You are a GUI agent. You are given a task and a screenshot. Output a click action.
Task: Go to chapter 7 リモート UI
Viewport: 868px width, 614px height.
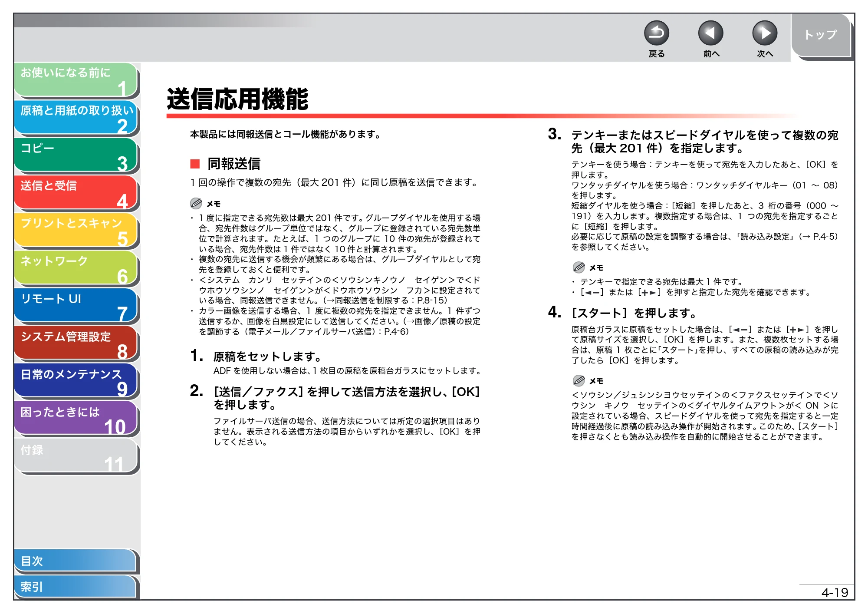[x=76, y=306]
